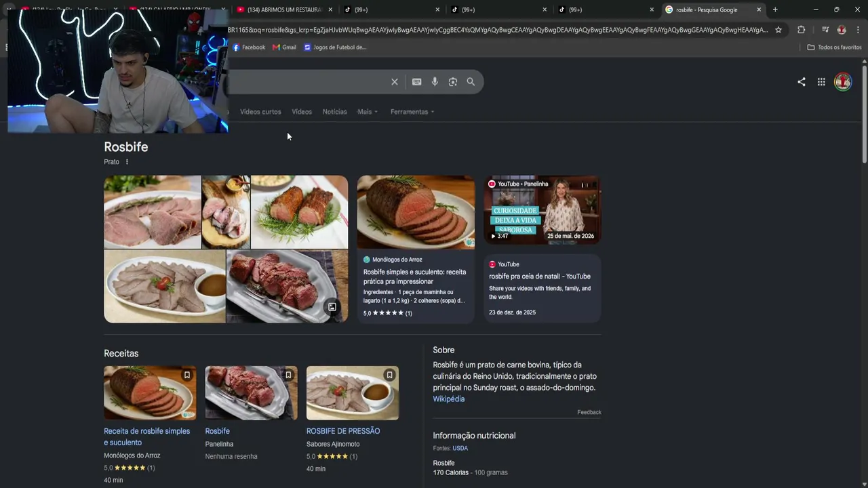Play the YouTube Panelinha video thumbnail
This screenshot has height=488, width=868.
coord(542,209)
